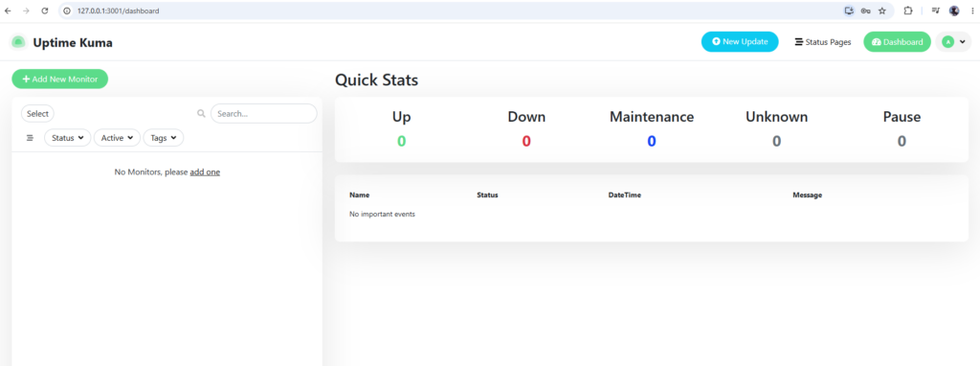The width and height of the screenshot is (980, 366).
Task: Open the browser extensions puzzle icon
Action: click(x=908, y=11)
